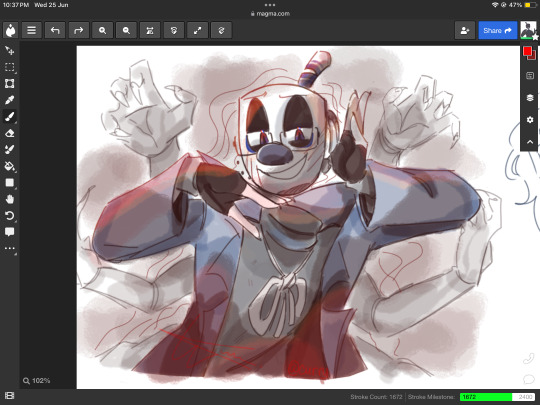The height and width of the screenshot is (405, 540).
Task: Select the rectangle Shape tool
Action: coord(10,183)
